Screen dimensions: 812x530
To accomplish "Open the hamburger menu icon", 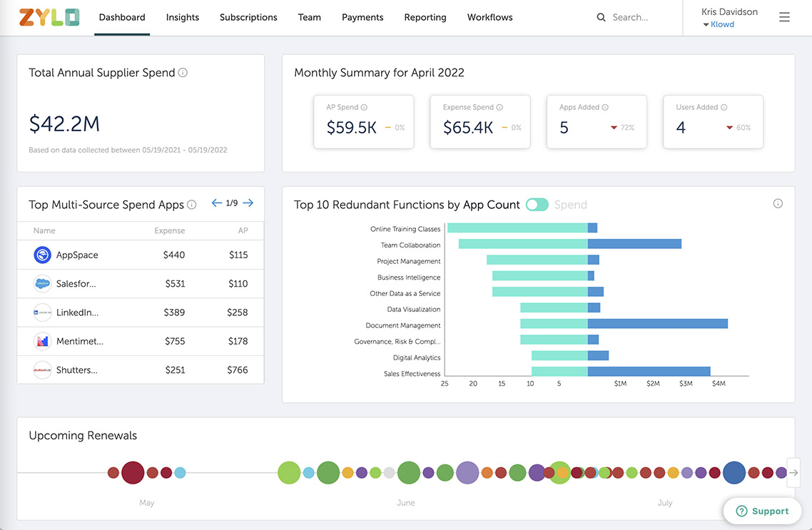I will point(784,17).
